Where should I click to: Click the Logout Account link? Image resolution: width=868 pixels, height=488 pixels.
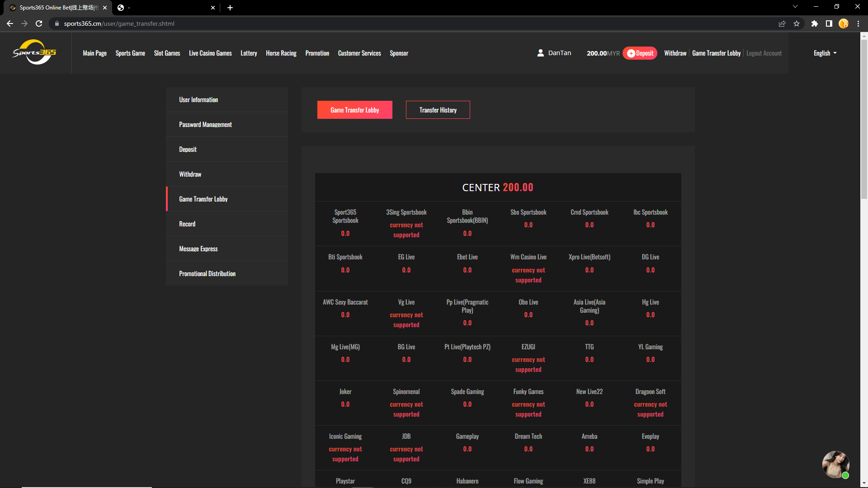click(764, 53)
